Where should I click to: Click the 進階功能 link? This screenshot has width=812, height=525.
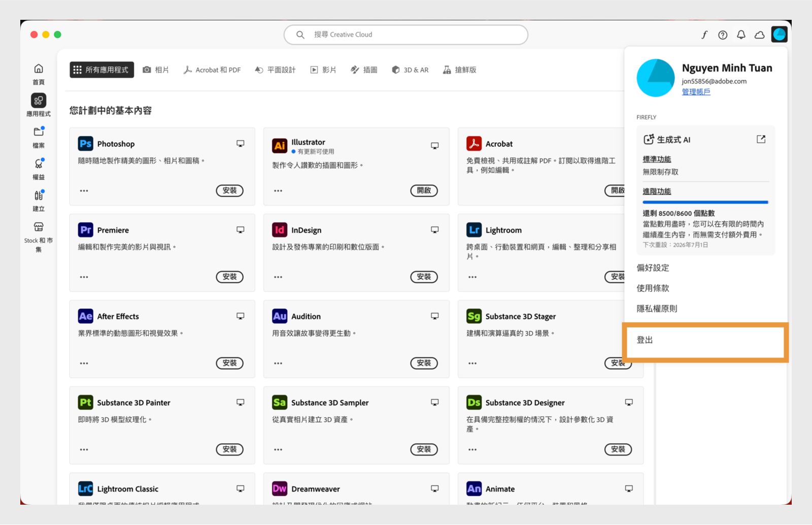657,191
